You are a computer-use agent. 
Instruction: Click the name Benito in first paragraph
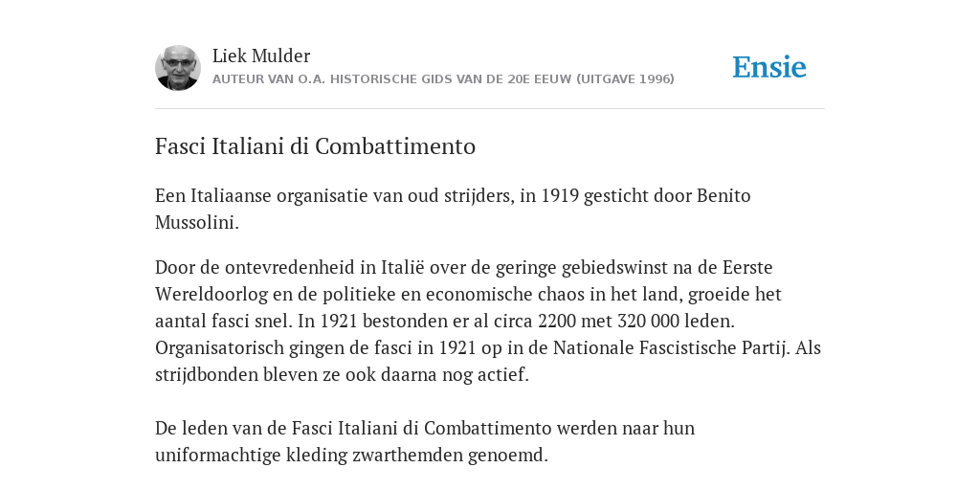[724, 195]
